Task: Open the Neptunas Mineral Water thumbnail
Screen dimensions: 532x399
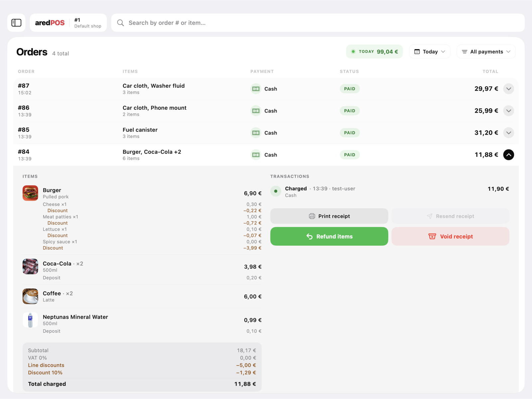Action: (30, 320)
